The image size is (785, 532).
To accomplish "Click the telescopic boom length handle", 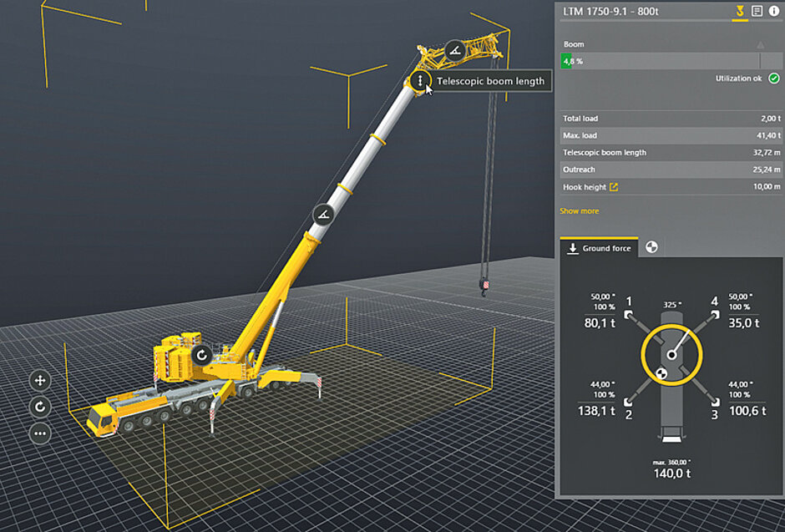I will [x=419, y=81].
